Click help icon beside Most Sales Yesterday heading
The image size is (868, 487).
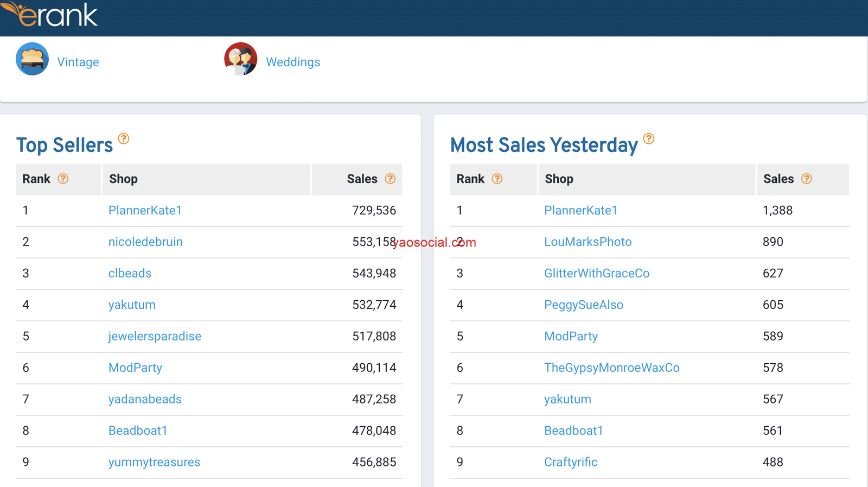coord(648,139)
